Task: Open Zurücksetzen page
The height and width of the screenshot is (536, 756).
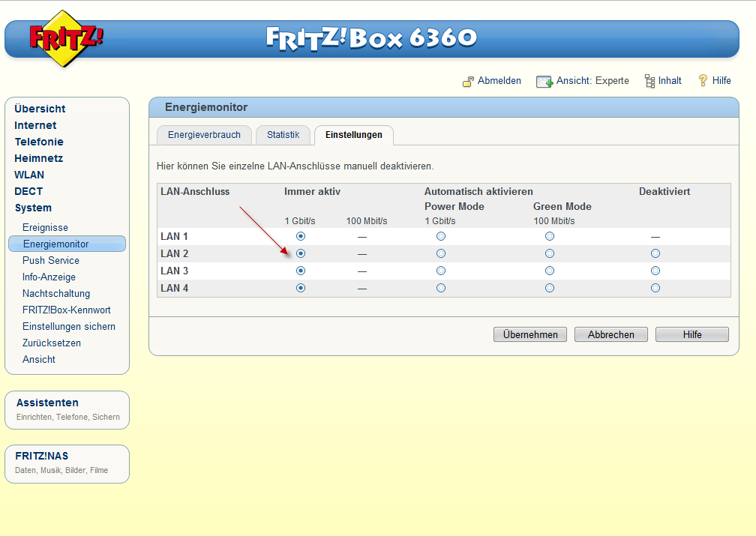Action: click(52, 343)
